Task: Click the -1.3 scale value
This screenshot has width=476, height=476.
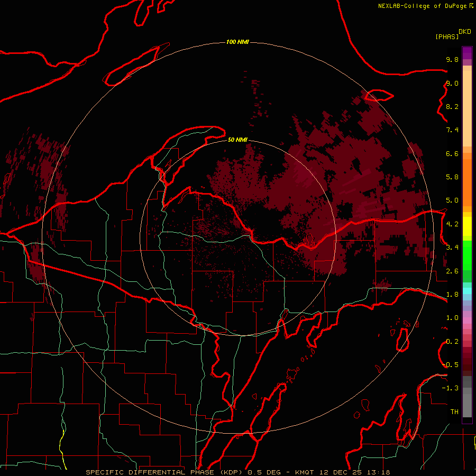Action: click(450, 388)
